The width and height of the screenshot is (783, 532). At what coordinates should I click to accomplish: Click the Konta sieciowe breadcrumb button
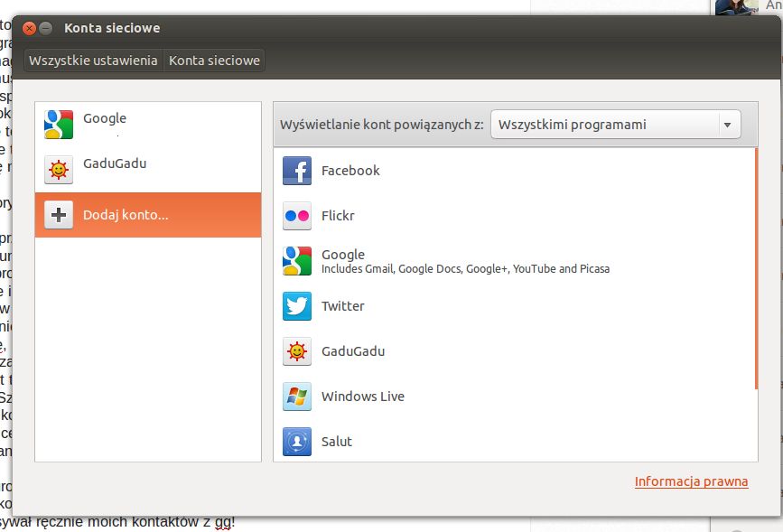pos(214,61)
